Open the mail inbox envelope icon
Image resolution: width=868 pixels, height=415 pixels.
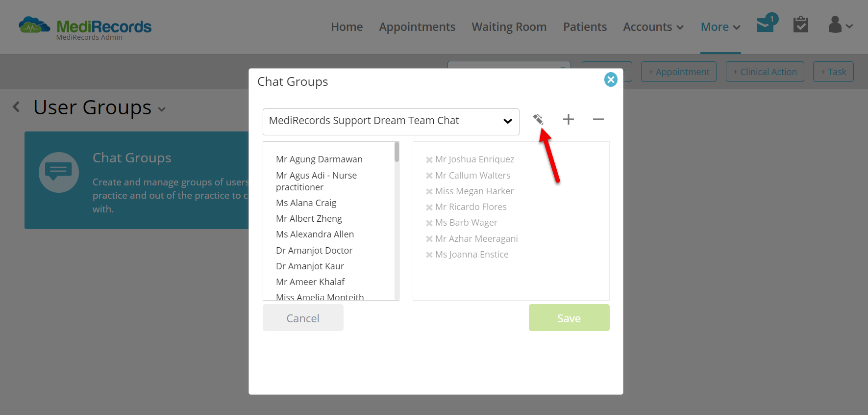765,24
